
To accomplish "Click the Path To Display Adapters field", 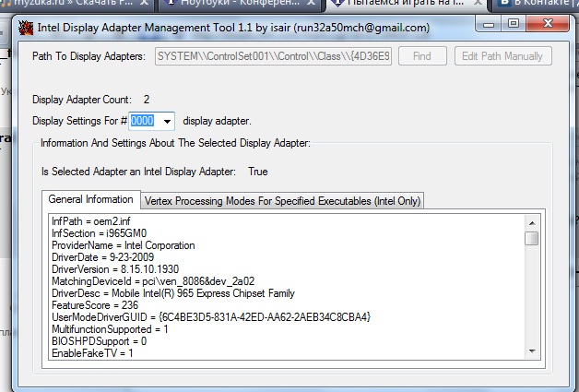I will (x=273, y=56).
